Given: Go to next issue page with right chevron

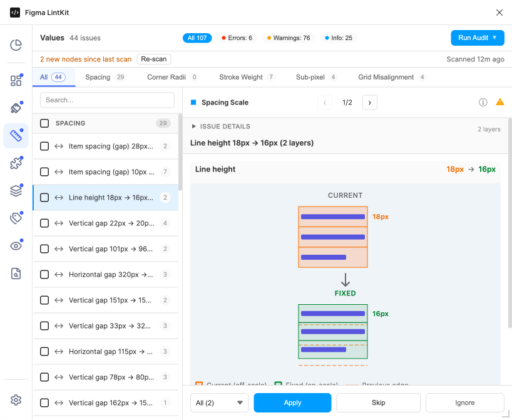Looking at the screenshot, I should point(369,101).
